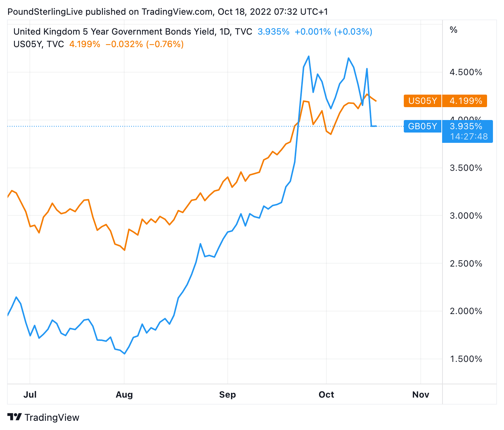Click the 14:27:48 countdown timer
Image resolution: width=504 pixels, height=430 pixels.
[x=469, y=137]
